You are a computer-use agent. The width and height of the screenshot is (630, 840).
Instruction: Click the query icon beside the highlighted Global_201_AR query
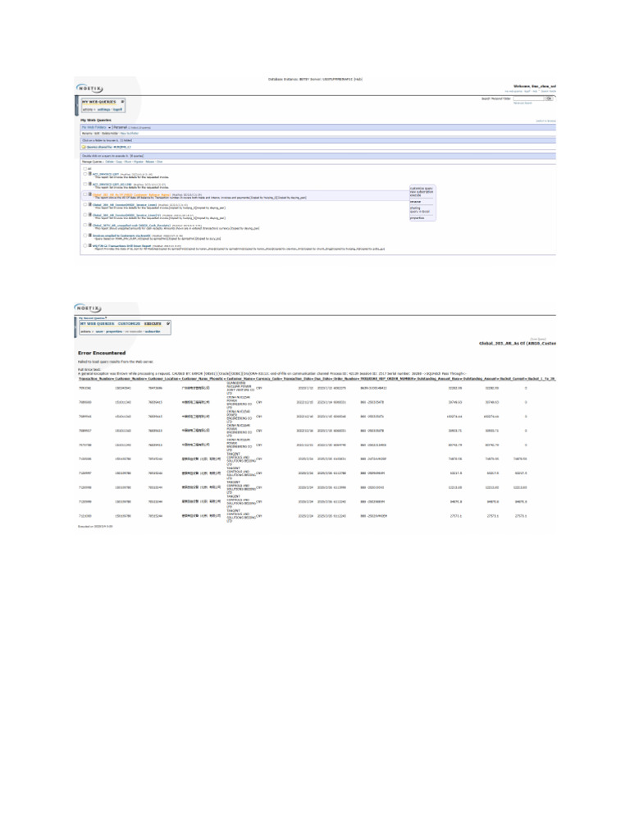pyautogui.click(x=90, y=194)
